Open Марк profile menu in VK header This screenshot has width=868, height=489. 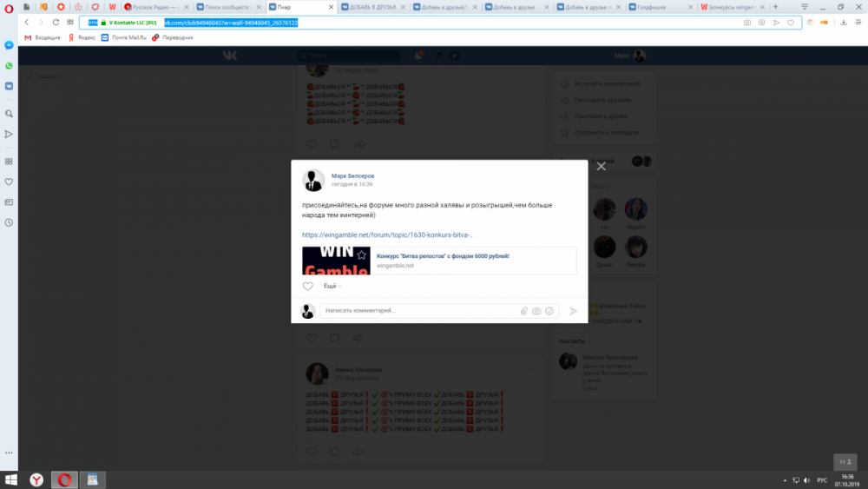coord(634,56)
